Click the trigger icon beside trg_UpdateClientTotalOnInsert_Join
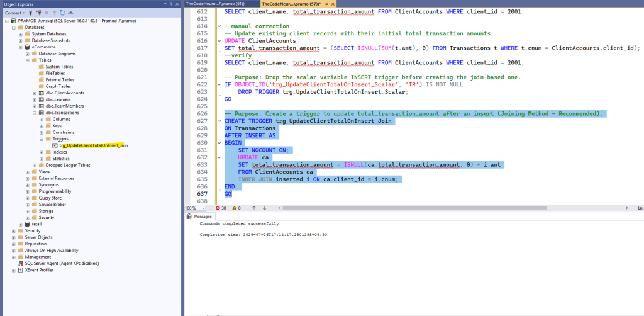644x316 pixels. (55, 145)
